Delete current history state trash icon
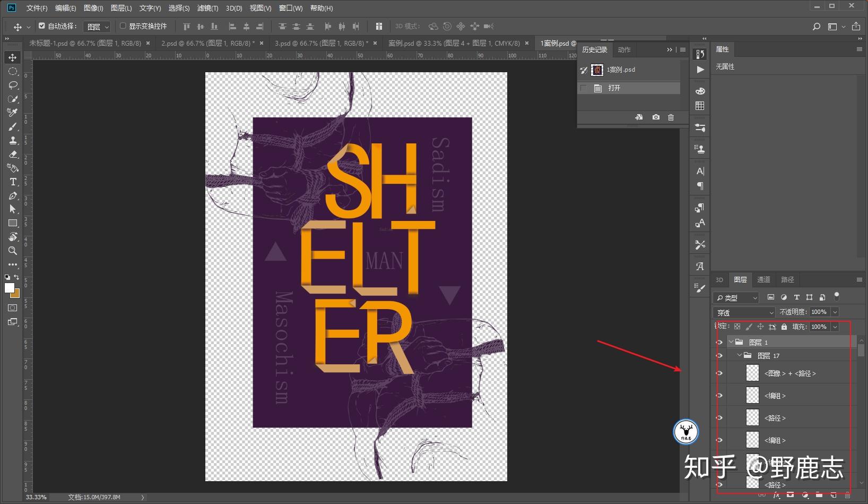Viewport: 868px width, 504px height. coord(671,117)
